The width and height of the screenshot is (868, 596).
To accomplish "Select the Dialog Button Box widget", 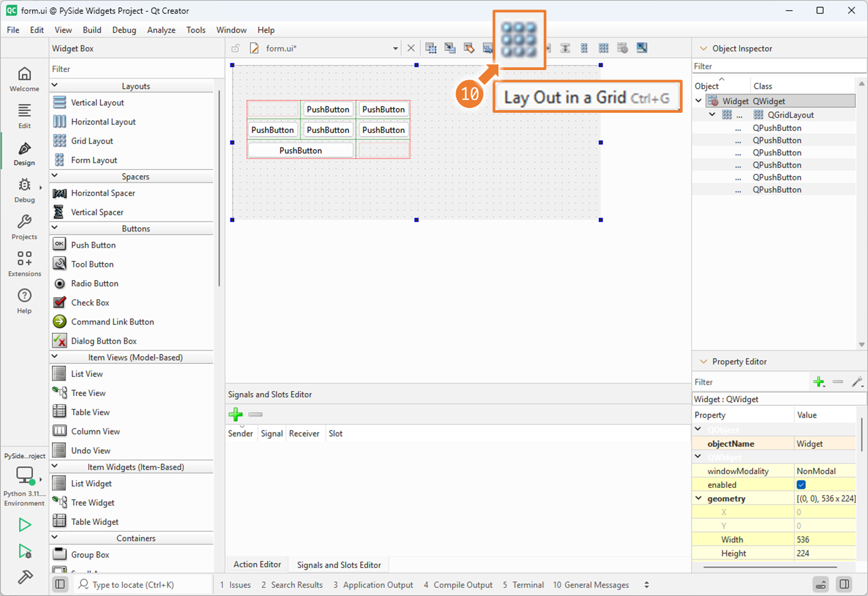I will pyautogui.click(x=104, y=341).
